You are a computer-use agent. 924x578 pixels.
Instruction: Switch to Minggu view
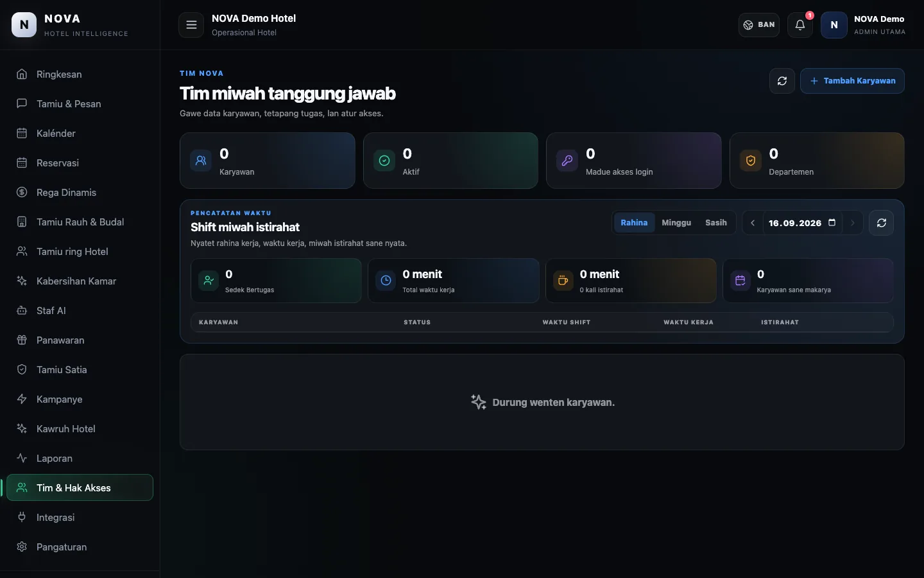tap(676, 223)
